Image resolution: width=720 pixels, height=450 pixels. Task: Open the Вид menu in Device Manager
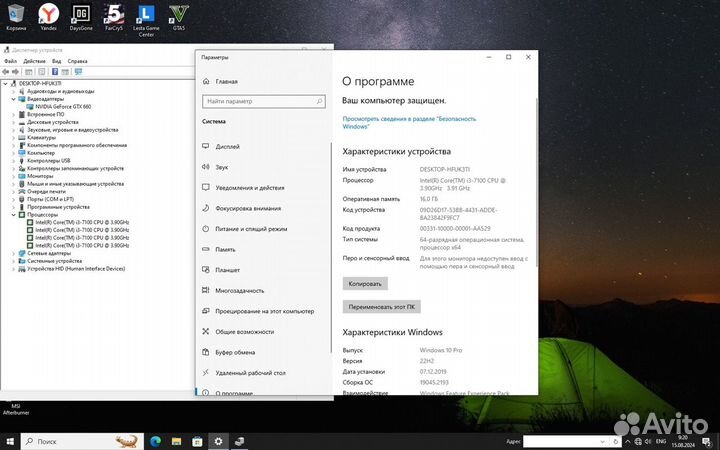coord(56,61)
